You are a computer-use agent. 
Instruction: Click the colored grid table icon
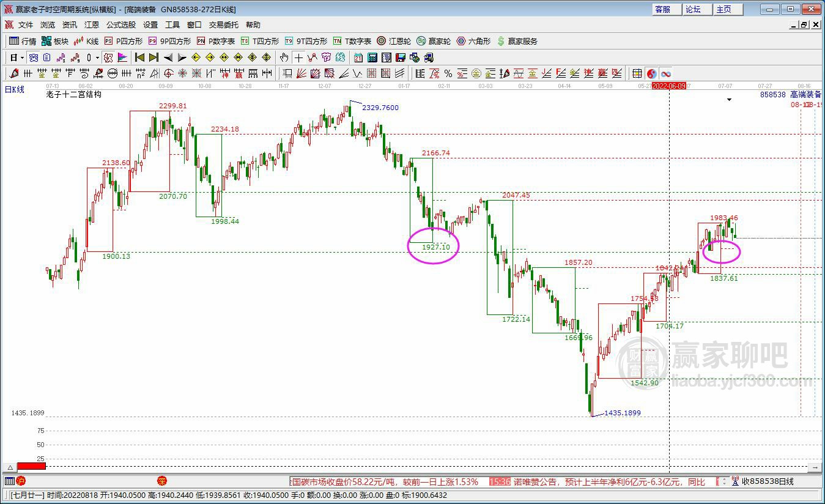click(x=637, y=73)
